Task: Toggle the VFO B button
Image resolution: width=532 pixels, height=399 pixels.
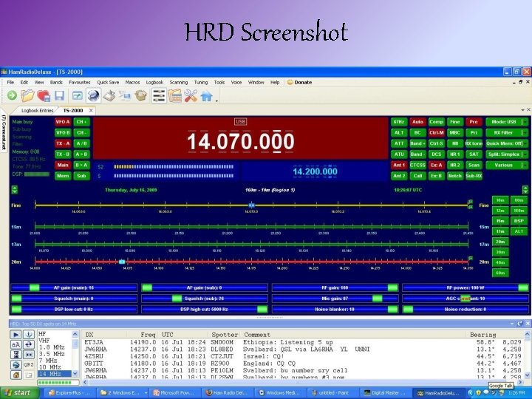Action: [63, 133]
